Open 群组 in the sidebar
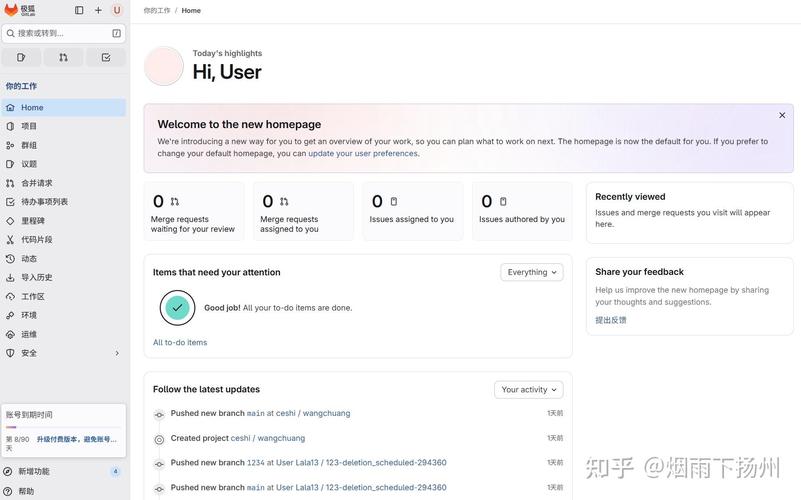The width and height of the screenshot is (801, 500). (64, 145)
